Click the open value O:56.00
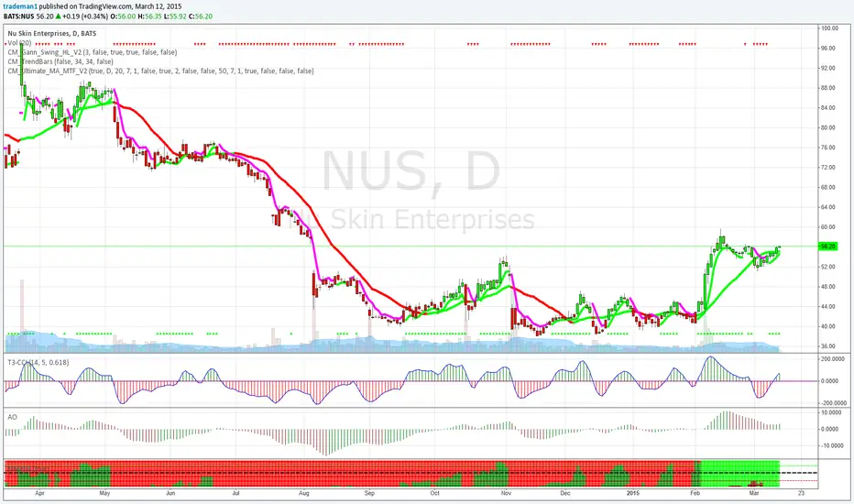The image size is (854, 504). coord(123,16)
